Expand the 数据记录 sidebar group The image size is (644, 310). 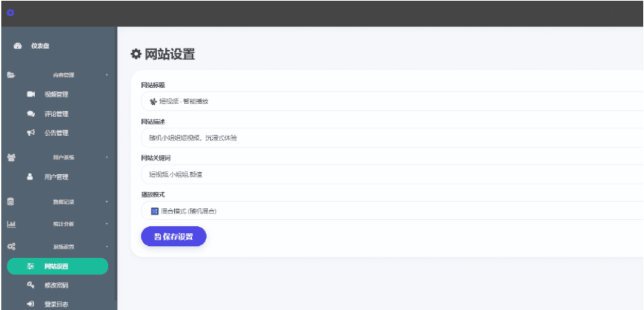pos(58,202)
